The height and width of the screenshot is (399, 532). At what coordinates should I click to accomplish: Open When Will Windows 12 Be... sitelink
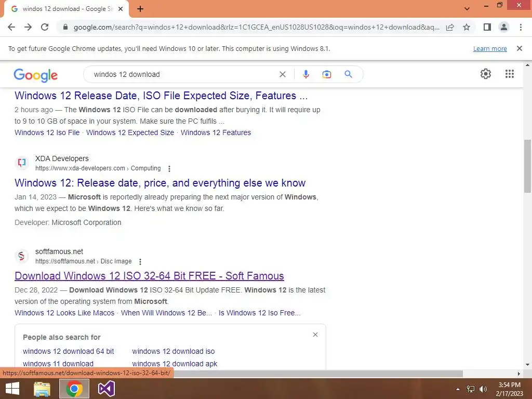pos(166,313)
